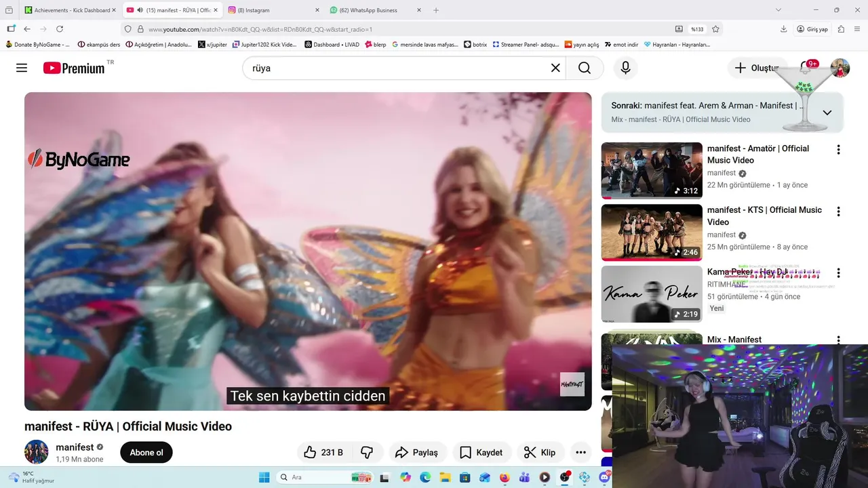This screenshot has height=488, width=868.
Task: Open File Explorer from taskbar
Action: (x=445, y=477)
